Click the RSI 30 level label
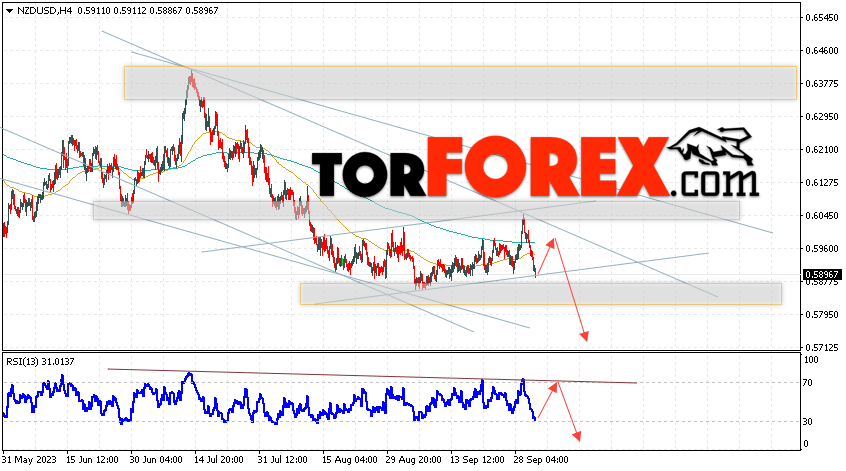846x471 pixels. point(808,421)
